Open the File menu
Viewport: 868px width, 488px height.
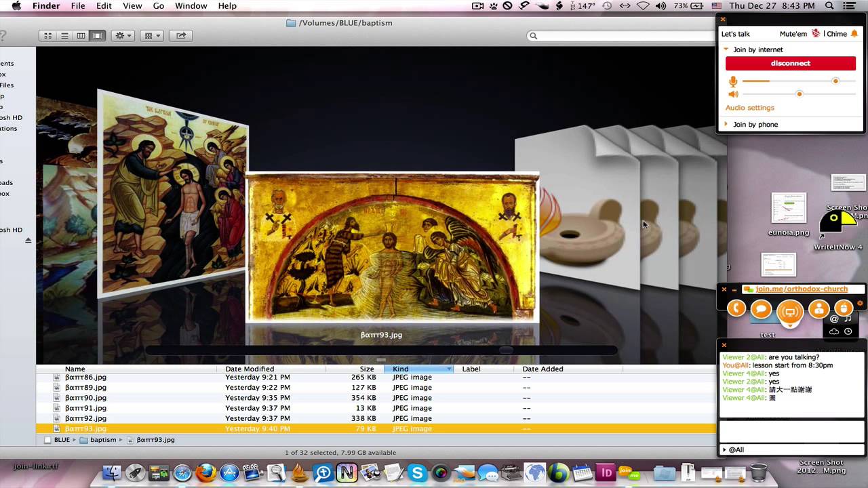[78, 6]
